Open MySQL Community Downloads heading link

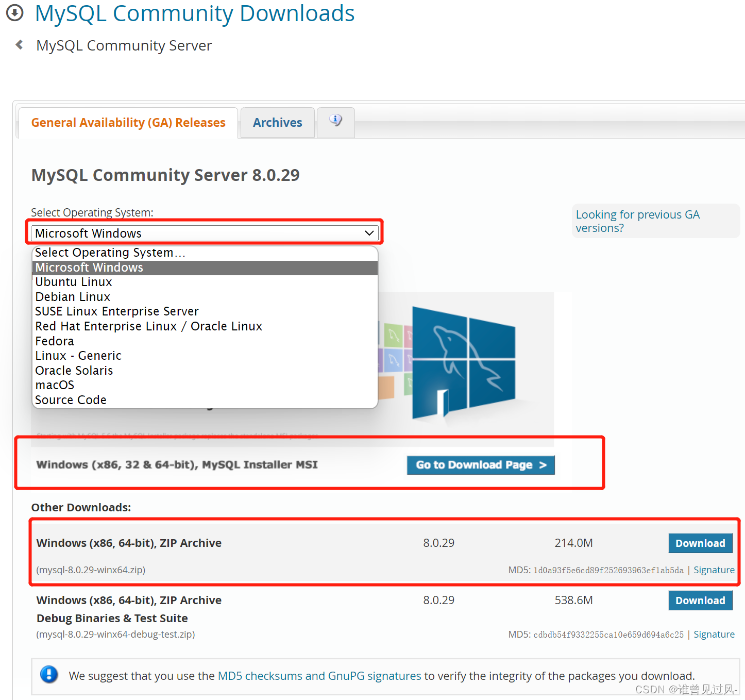(x=195, y=13)
